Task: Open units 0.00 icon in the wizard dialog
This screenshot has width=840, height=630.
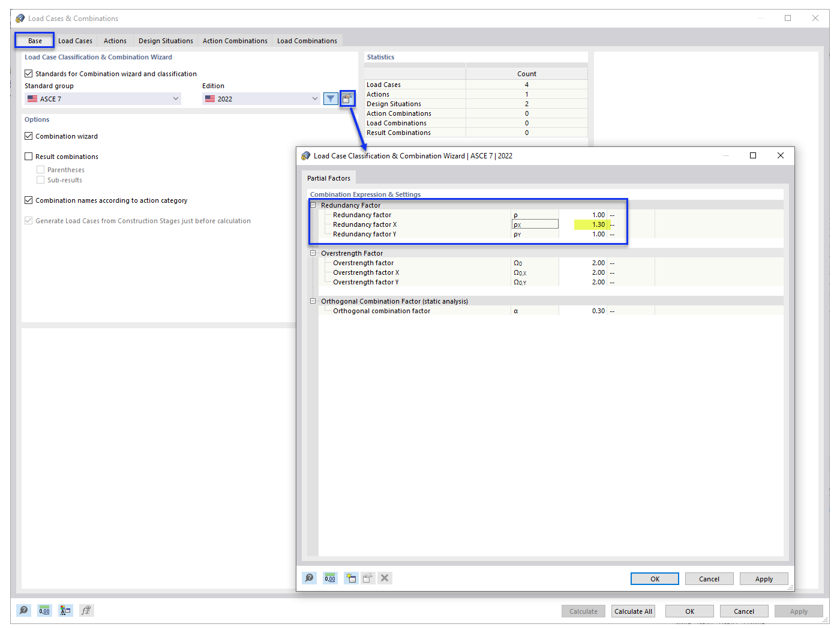Action: [330, 578]
